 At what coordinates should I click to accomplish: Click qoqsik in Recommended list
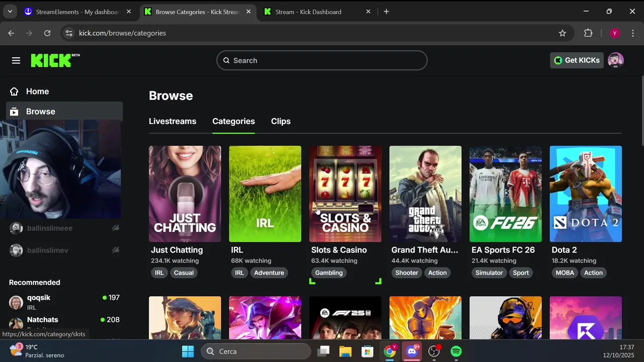(39, 298)
